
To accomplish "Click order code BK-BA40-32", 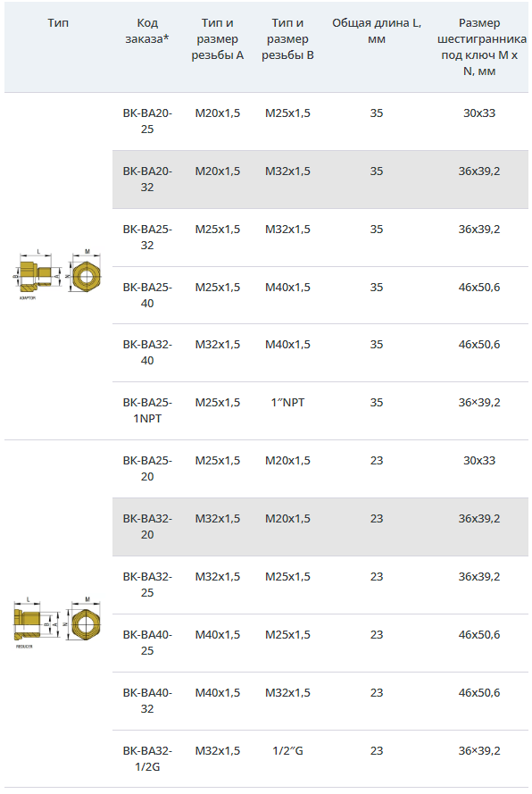I will coord(147,700).
